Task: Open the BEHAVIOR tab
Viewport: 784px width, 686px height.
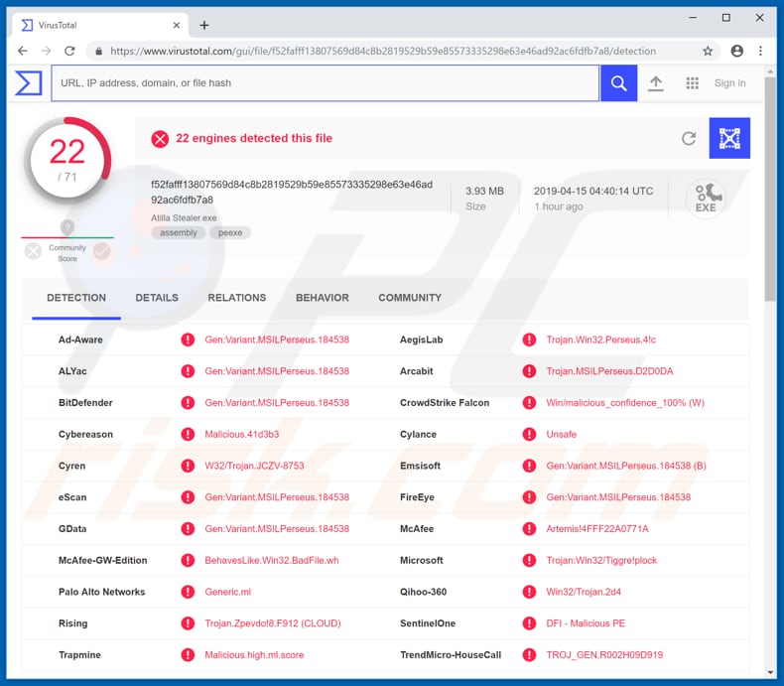Action: (x=323, y=298)
